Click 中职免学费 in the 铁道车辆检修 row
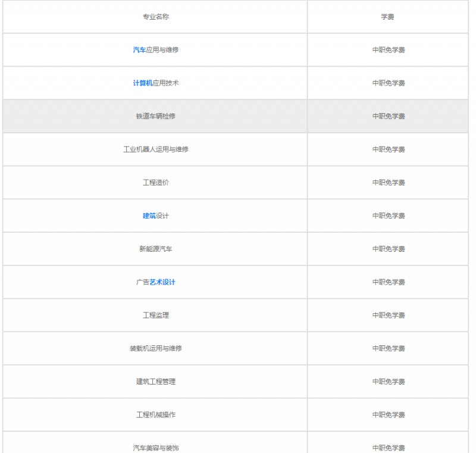Viewport: 476px width, 453px height. point(389,116)
